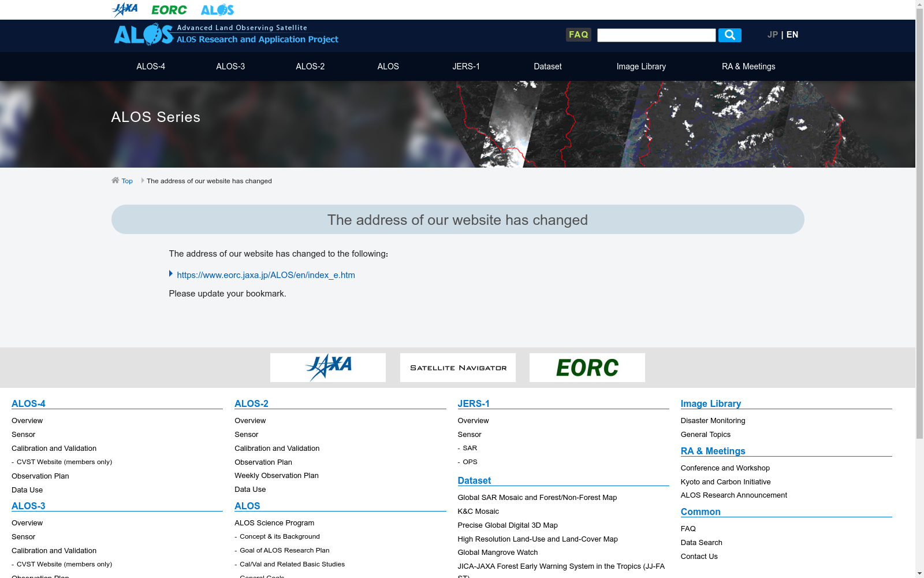Open Cal/Val and Related Basic Studies link
This screenshot has width=924, height=578.
click(292, 564)
